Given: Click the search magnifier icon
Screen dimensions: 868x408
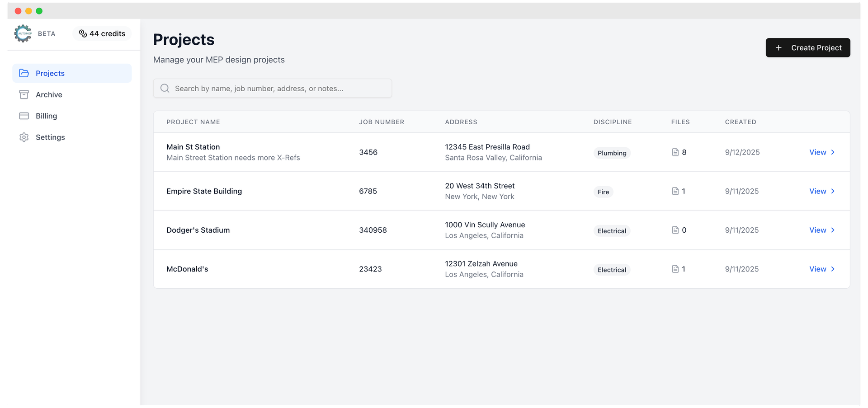Looking at the screenshot, I should coord(165,89).
